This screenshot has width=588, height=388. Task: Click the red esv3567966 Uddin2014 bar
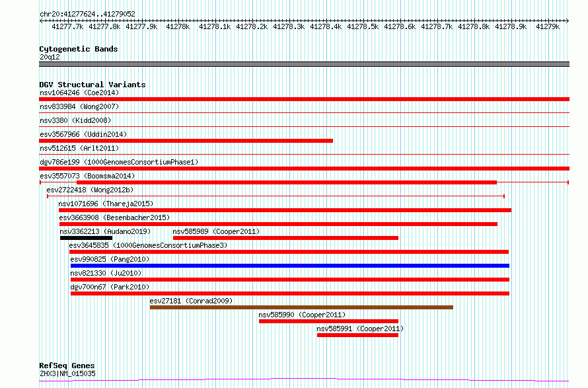point(186,141)
